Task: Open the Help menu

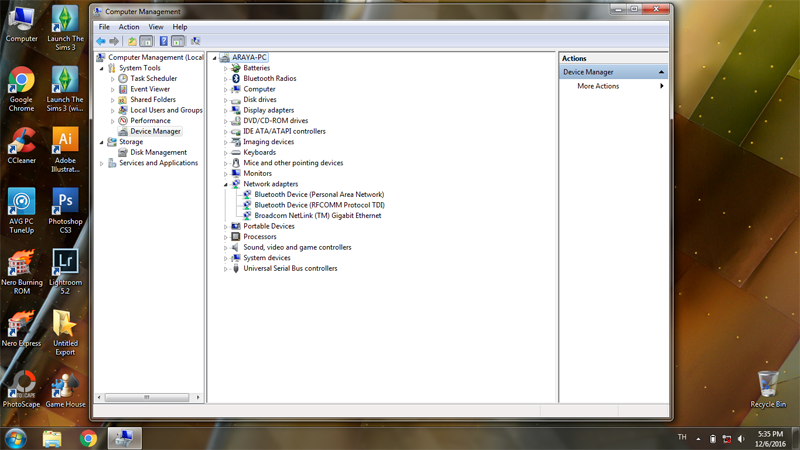Action: [180, 27]
